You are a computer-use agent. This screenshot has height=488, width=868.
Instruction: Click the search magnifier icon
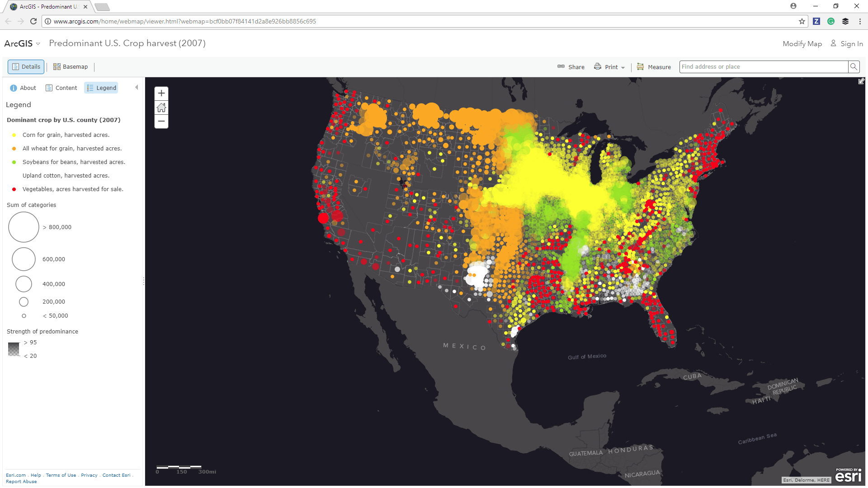[x=854, y=67]
